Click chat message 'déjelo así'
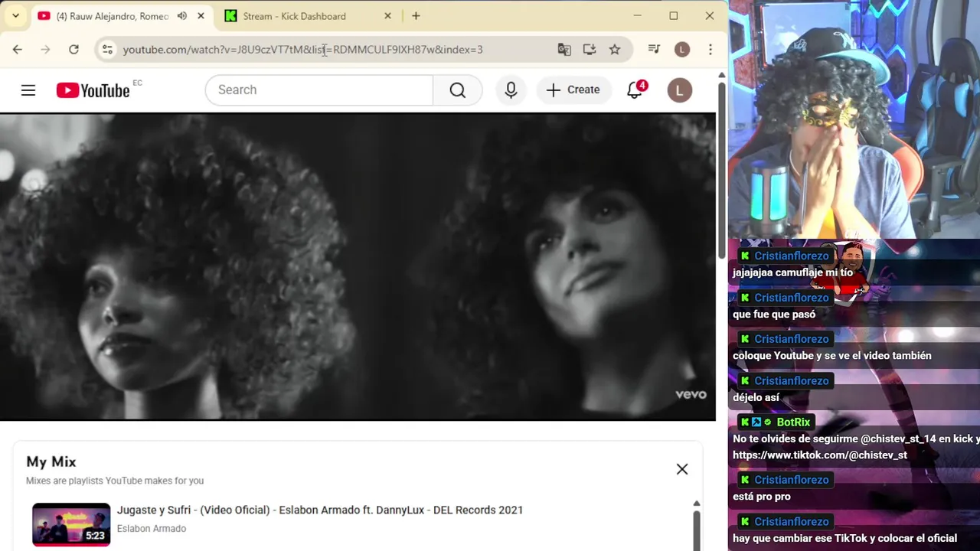The image size is (980, 551). tap(756, 398)
